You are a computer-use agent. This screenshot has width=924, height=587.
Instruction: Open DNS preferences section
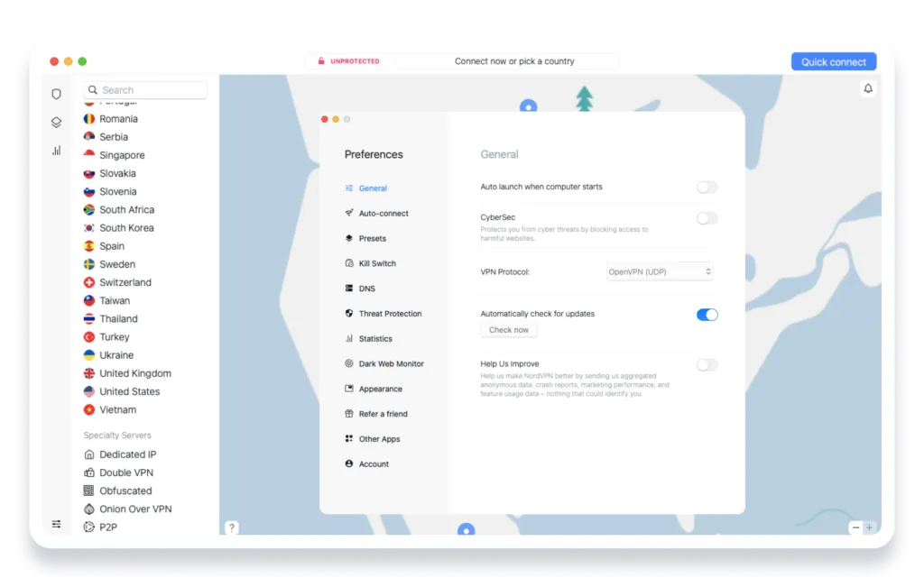(x=366, y=289)
